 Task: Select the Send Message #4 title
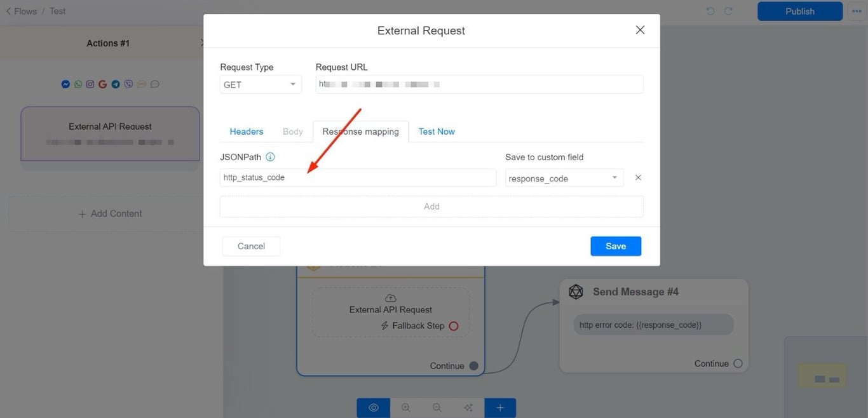(635, 292)
